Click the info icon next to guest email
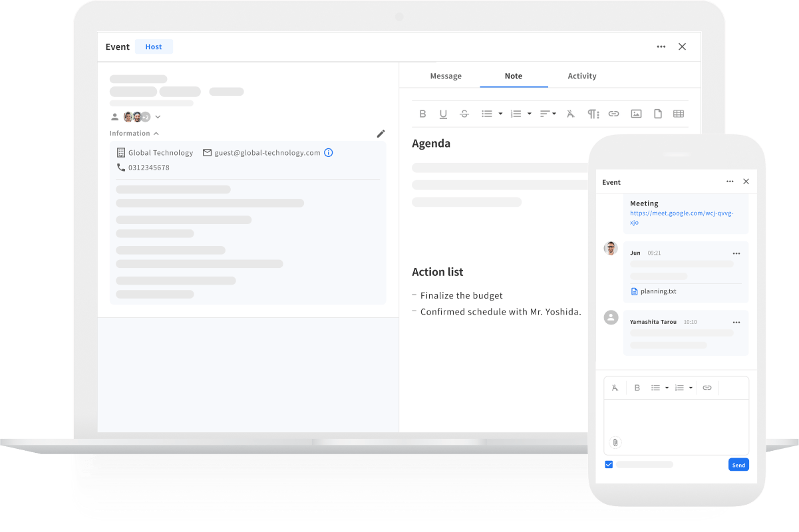Viewport: 799px width, 532px height. (328, 152)
